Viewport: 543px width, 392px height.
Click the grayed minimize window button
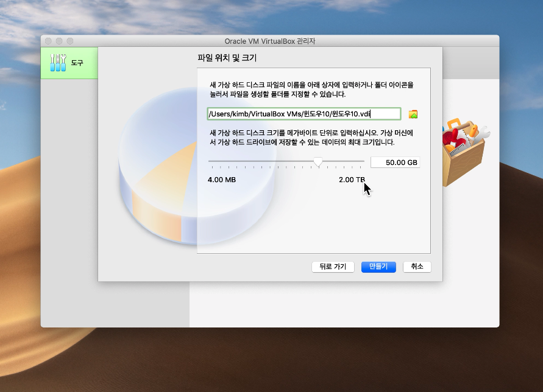click(59, 41)
